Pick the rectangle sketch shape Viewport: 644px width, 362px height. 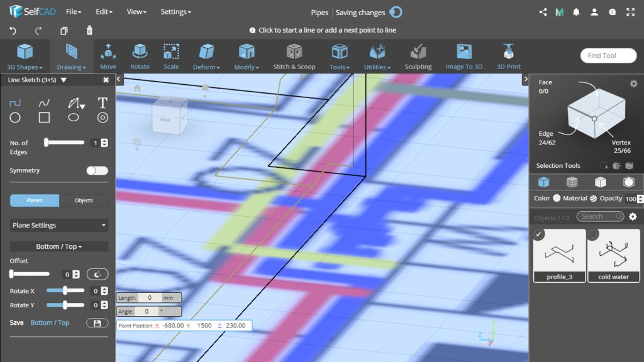[x=44, y=118]
